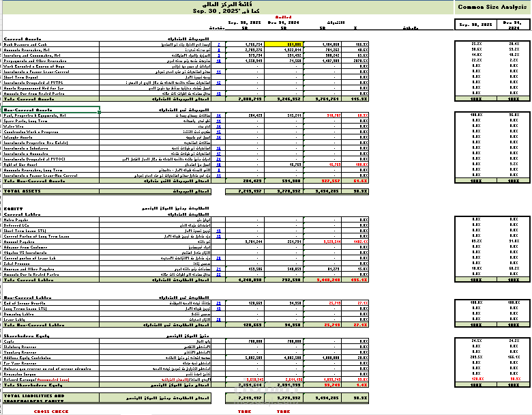532x415 pixels.
Task: Open note link in Intangible Assets row
Action: pyautogui.click(x=219, y=137)
